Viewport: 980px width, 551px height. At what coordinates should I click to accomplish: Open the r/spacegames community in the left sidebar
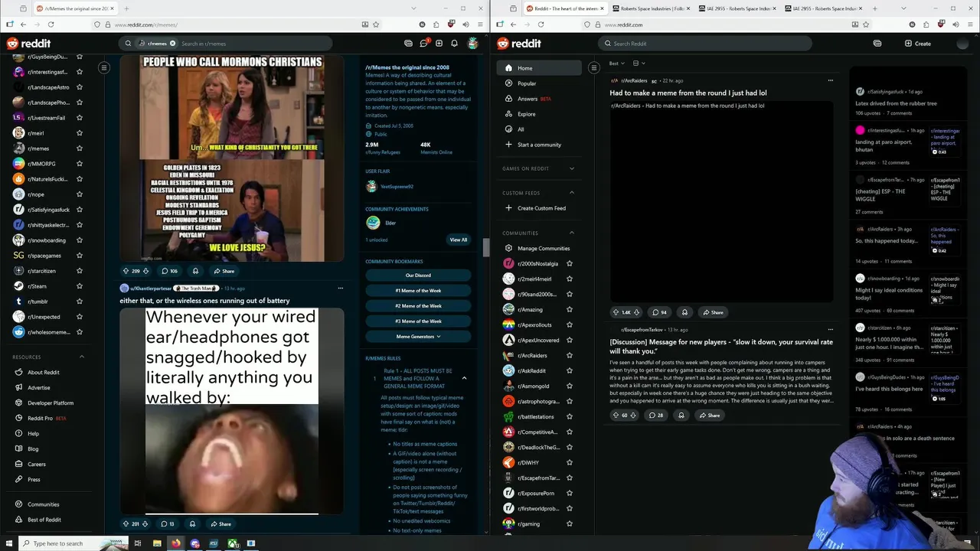click(42, 256)
